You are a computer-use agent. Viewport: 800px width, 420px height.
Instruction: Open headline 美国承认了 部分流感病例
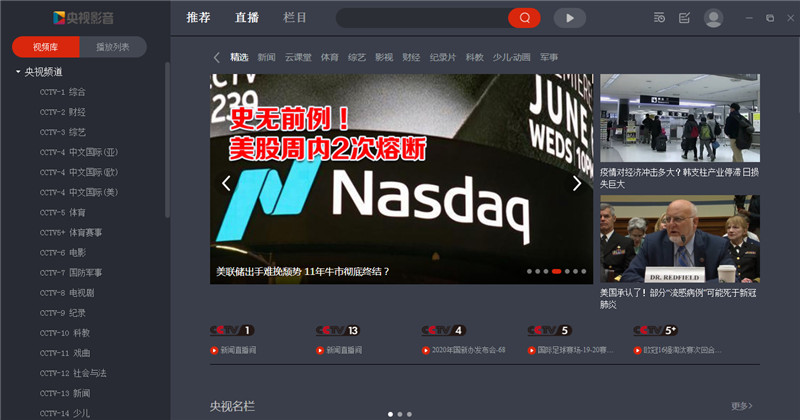tap(678, 299)
